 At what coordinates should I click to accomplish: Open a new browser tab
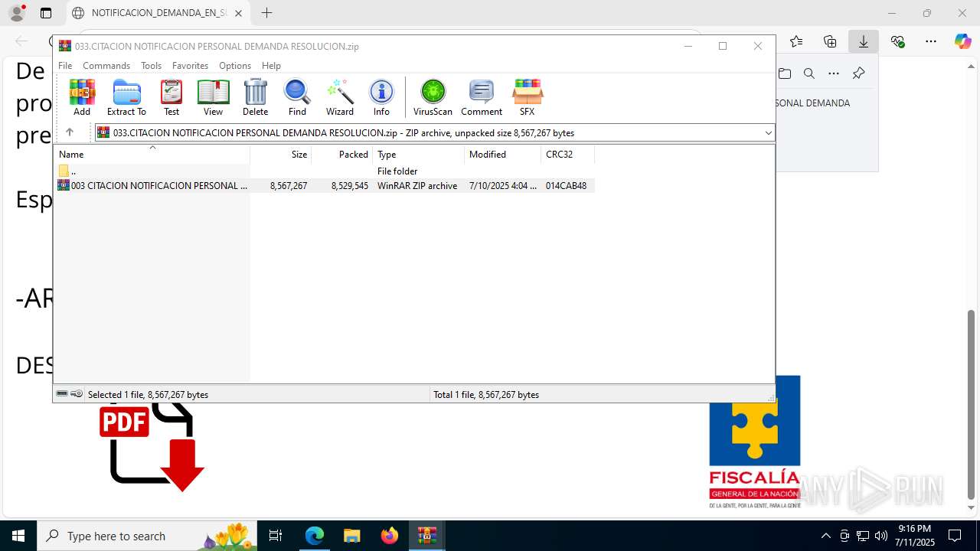[x=266, y=13]
